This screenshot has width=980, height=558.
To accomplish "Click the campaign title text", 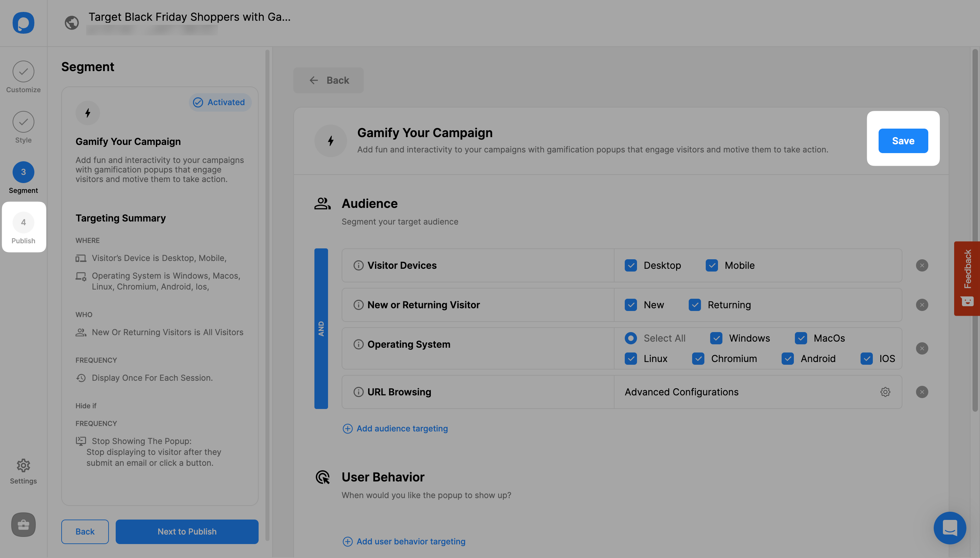I will [x=190, y=17].
